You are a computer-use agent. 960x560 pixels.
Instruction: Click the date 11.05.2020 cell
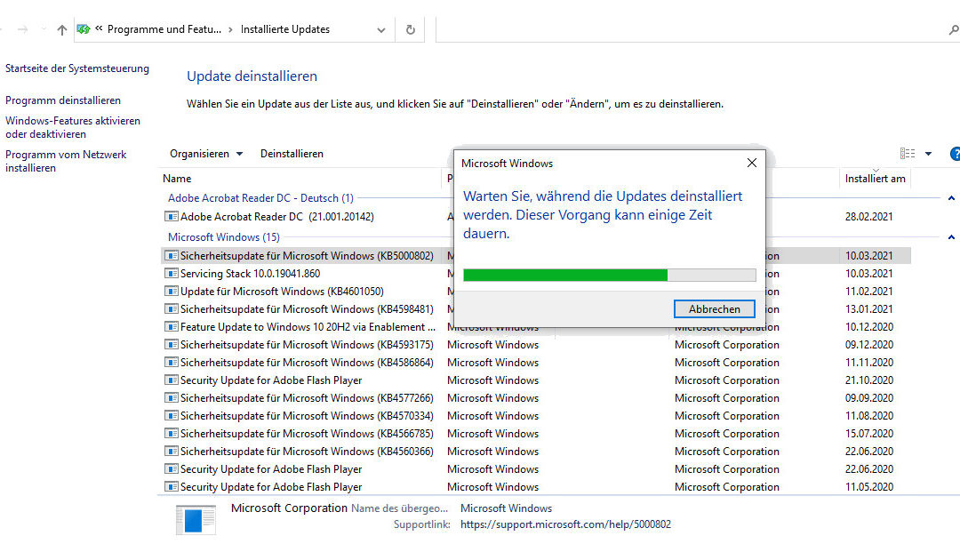point(868,486)
